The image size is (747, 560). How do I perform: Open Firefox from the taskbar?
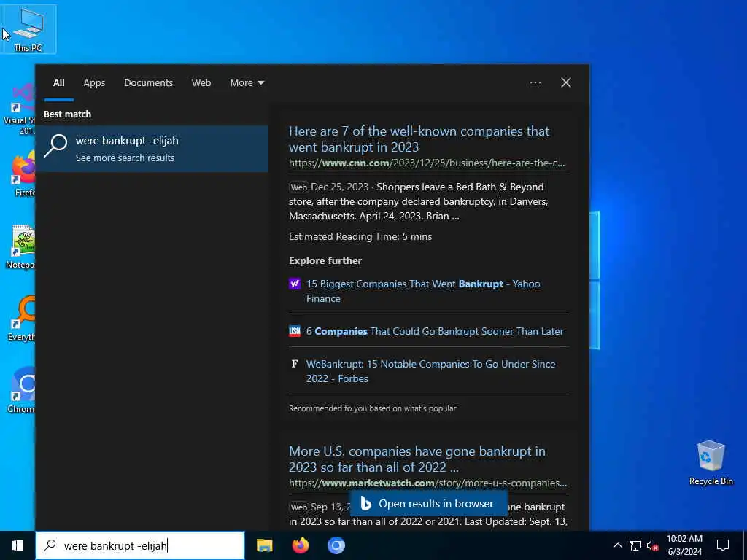point(300,545)
